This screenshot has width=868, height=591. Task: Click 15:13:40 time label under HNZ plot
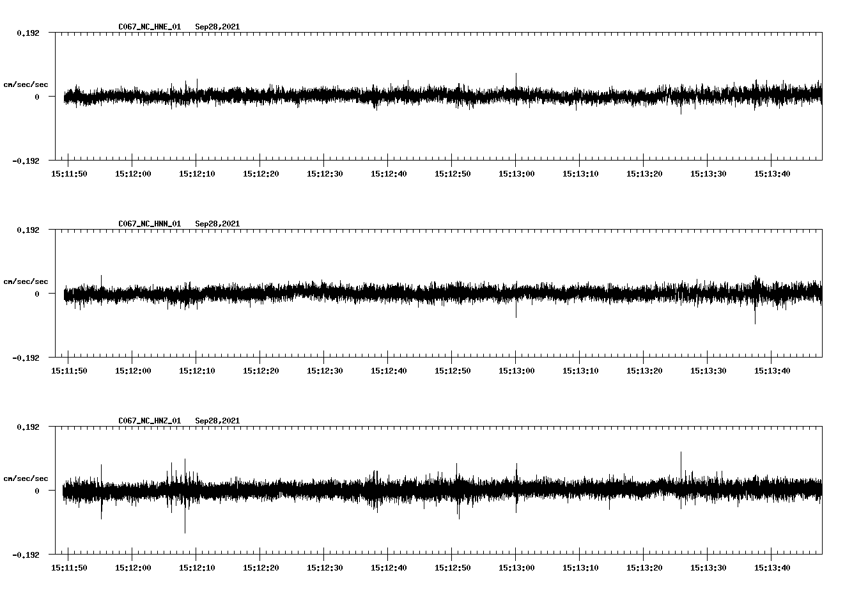coord(771,568)
